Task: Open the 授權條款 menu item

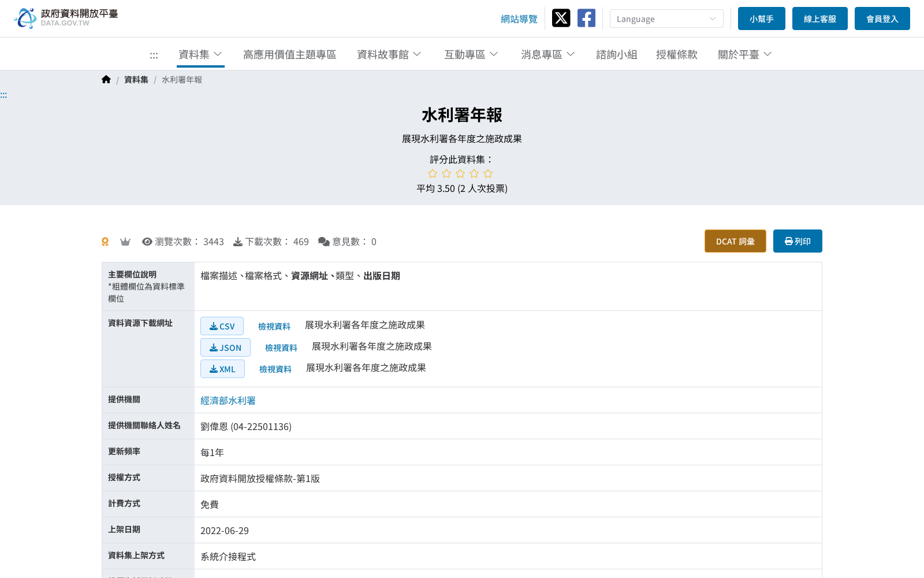Action: [677, 54]
